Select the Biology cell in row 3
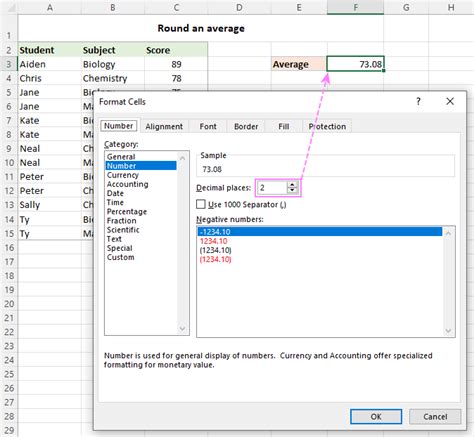The height and width of the screenshot is (437, 474). [113, 64]
